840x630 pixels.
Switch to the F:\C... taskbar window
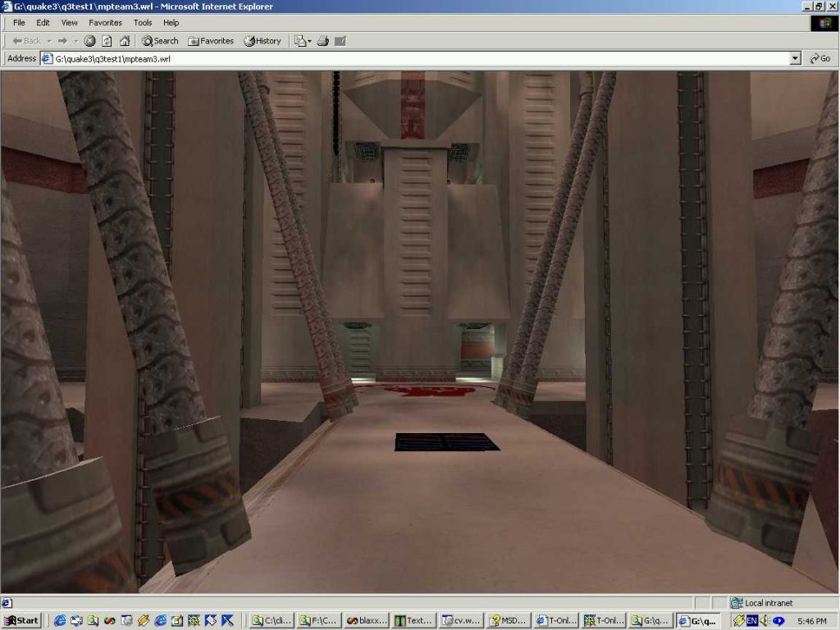(319, 620)
